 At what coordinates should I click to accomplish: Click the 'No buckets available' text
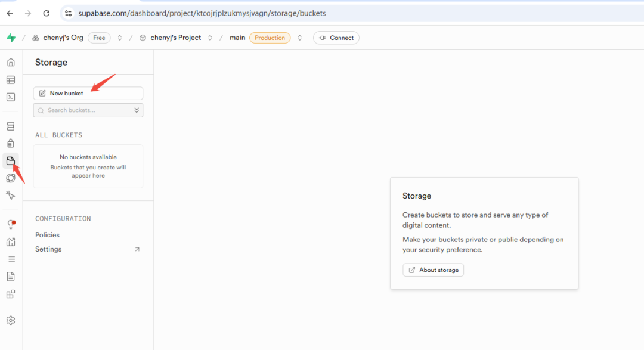coord(88,157)
